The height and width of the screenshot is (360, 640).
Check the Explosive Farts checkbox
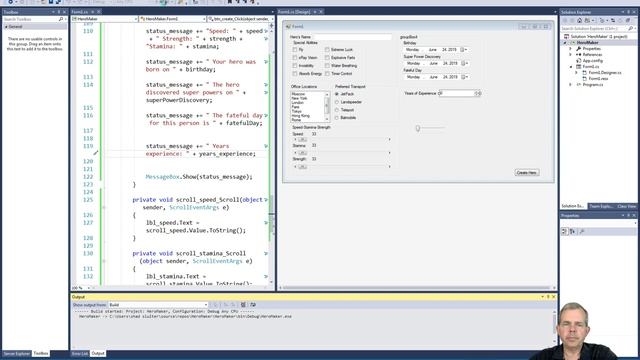point(327,58)
